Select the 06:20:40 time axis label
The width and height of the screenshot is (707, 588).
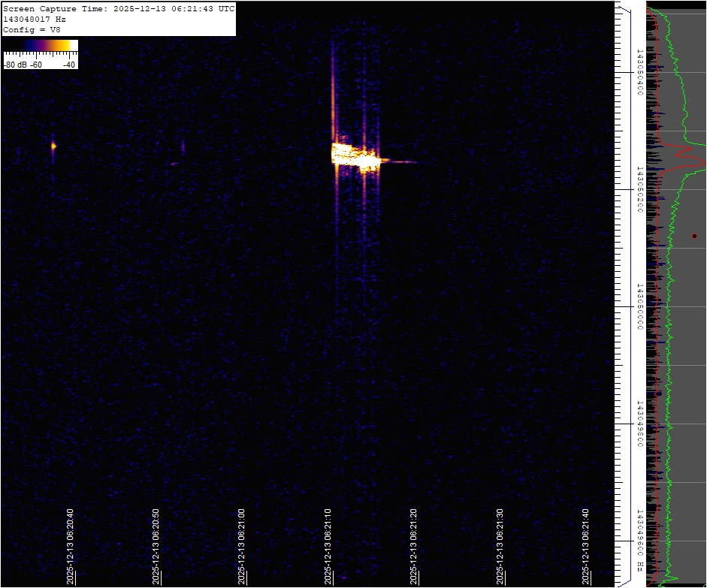pyautogui.click(x=70, y=546)
